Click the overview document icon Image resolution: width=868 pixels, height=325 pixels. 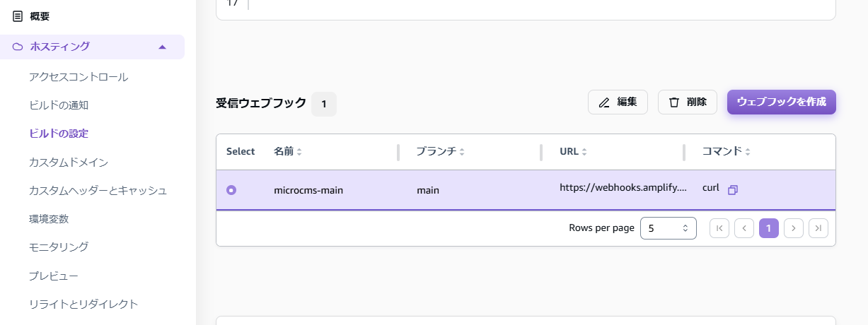tap(18, 16)
